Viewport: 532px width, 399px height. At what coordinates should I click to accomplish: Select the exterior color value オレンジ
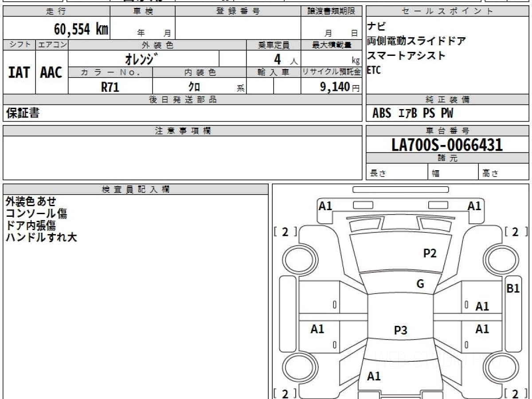click(142, 59)
